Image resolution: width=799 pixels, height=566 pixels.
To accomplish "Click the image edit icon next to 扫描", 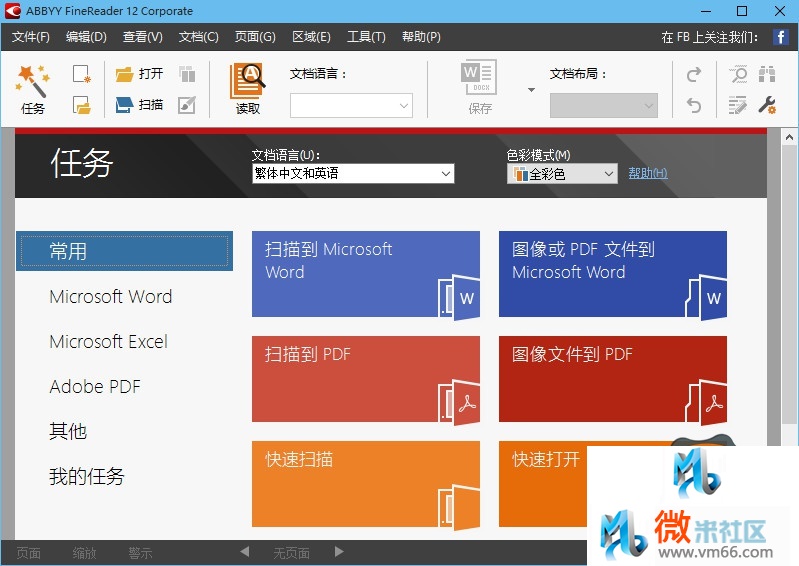I will tap(187, 105).
